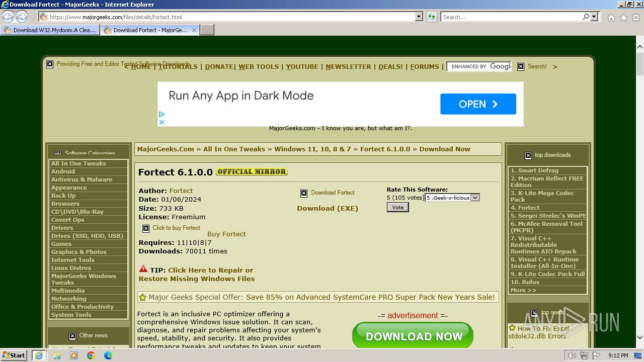644x362 pixels.
Task: Go to FORUMS in the nav menu
Action: [425, 66]
